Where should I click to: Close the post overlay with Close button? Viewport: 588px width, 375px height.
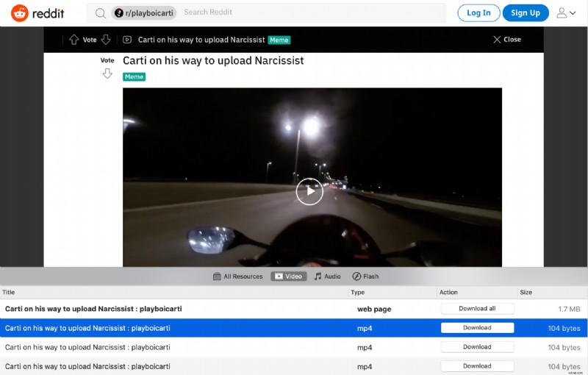[x=507, y=40]
